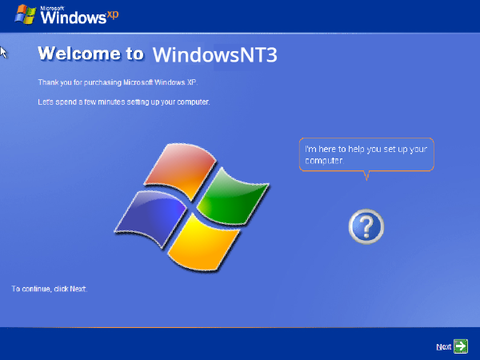Screen dimensions: 480x360
Task: Click the Next text label
Action: point(444,347)
